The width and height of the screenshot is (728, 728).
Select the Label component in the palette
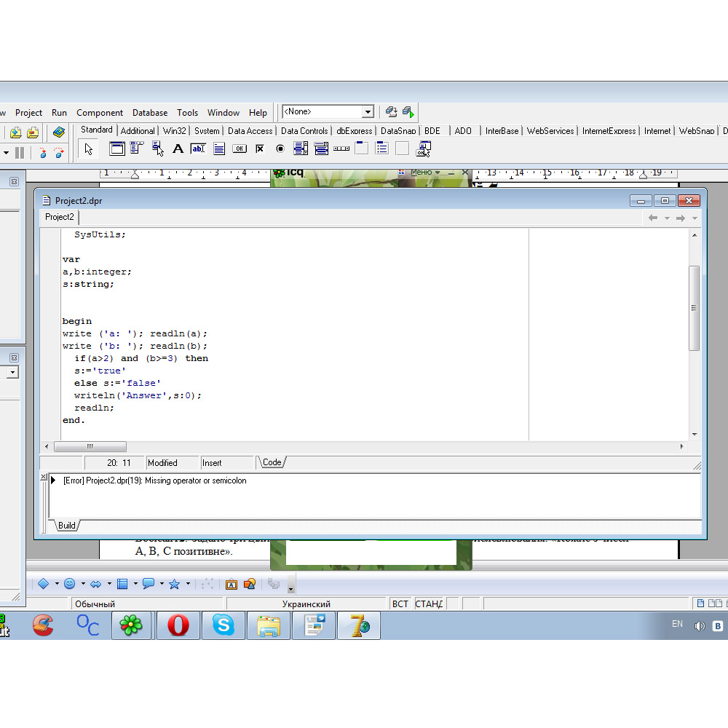coord(178,149)
